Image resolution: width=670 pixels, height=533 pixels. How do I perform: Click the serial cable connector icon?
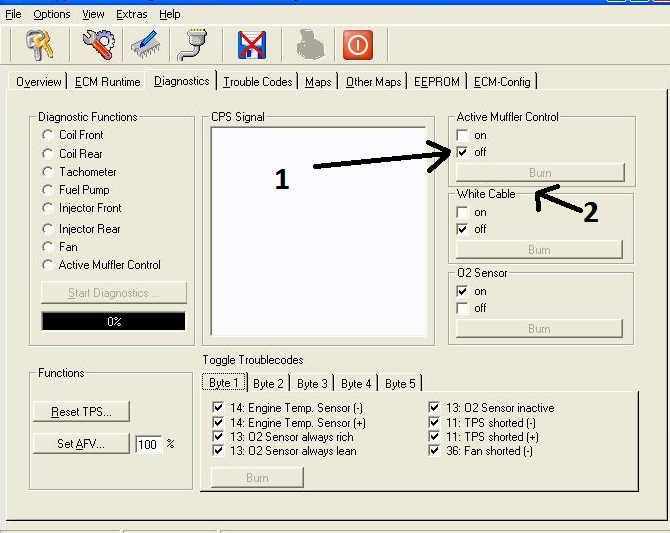(194, 44)
